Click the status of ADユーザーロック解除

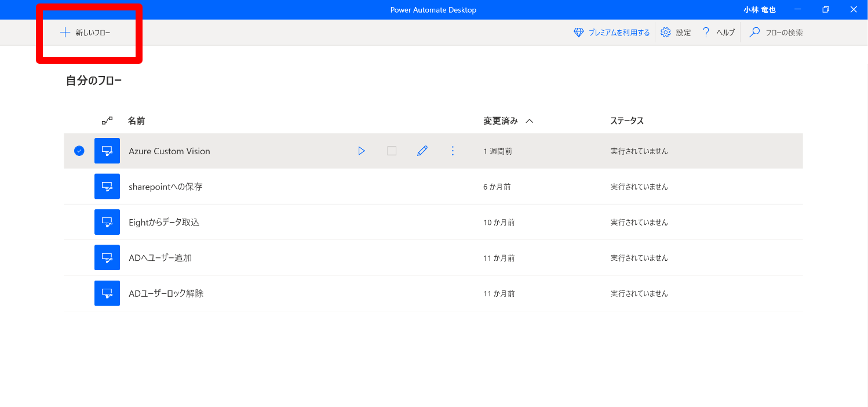[x=639, y=293]
